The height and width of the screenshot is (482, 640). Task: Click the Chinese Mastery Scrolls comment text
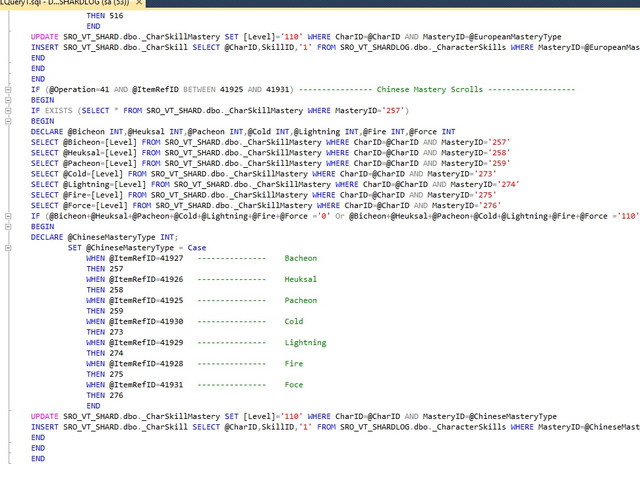[x=429, y=89]
